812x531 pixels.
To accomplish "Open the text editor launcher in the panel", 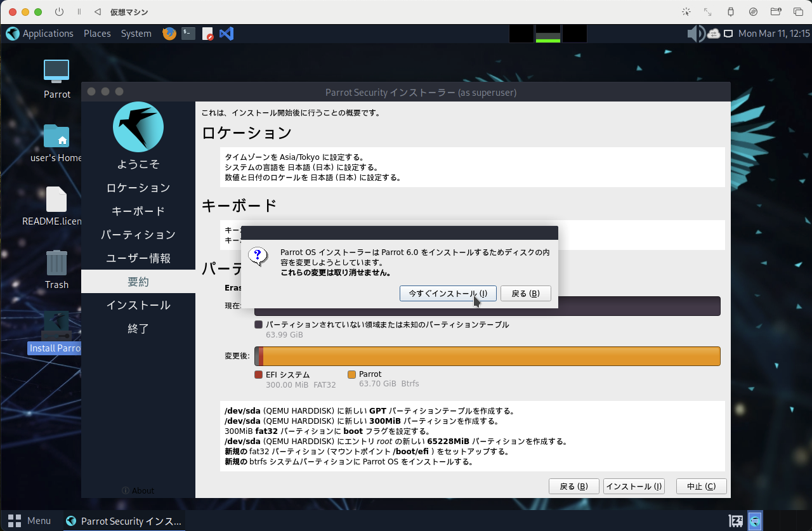I will pos(207,34).
